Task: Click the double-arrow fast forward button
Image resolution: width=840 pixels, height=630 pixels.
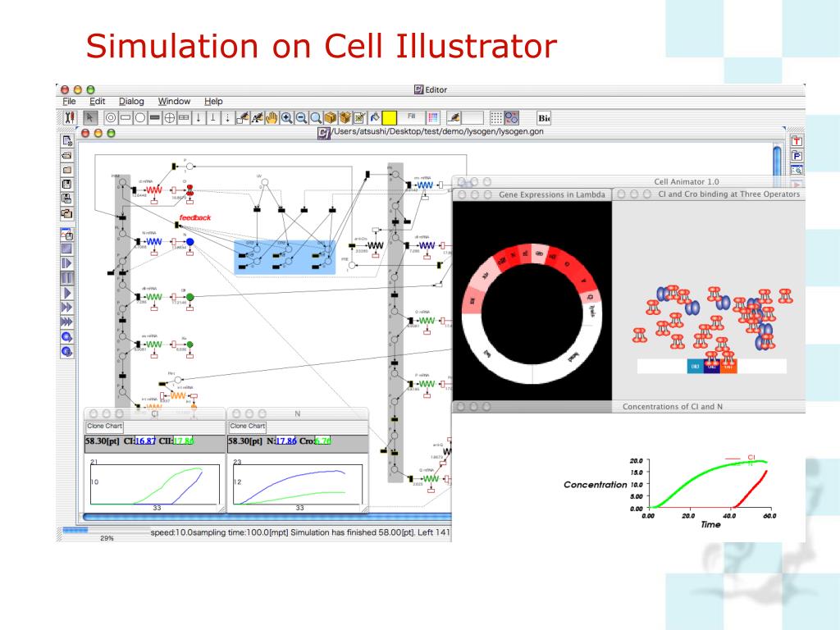Action: pyautogui.click(x=67, y=308)
